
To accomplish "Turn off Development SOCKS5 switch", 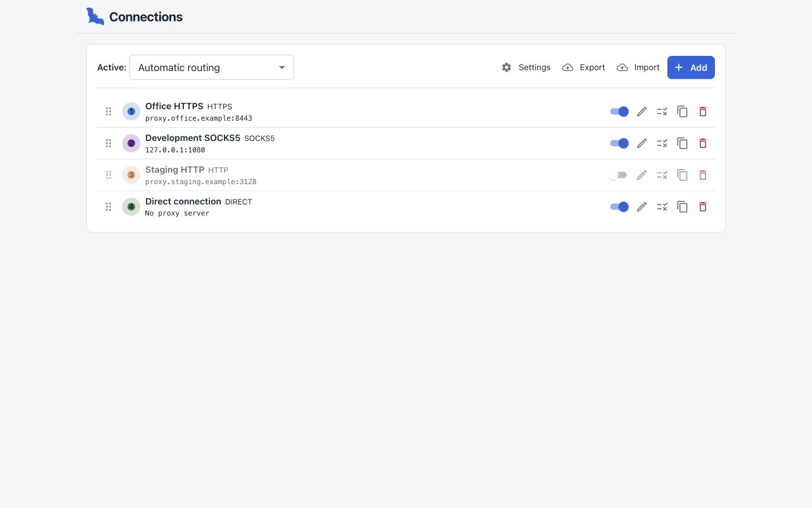I will click(619, 144).
